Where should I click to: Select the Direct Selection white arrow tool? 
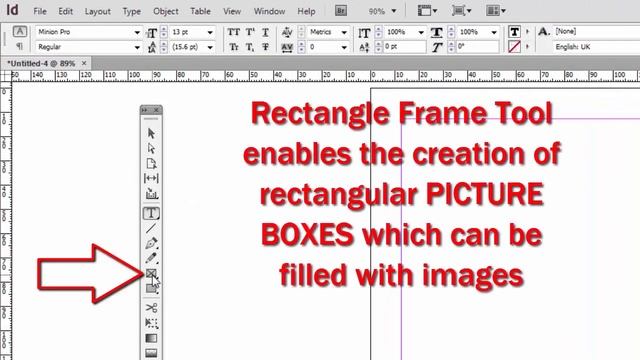(151, 148)
